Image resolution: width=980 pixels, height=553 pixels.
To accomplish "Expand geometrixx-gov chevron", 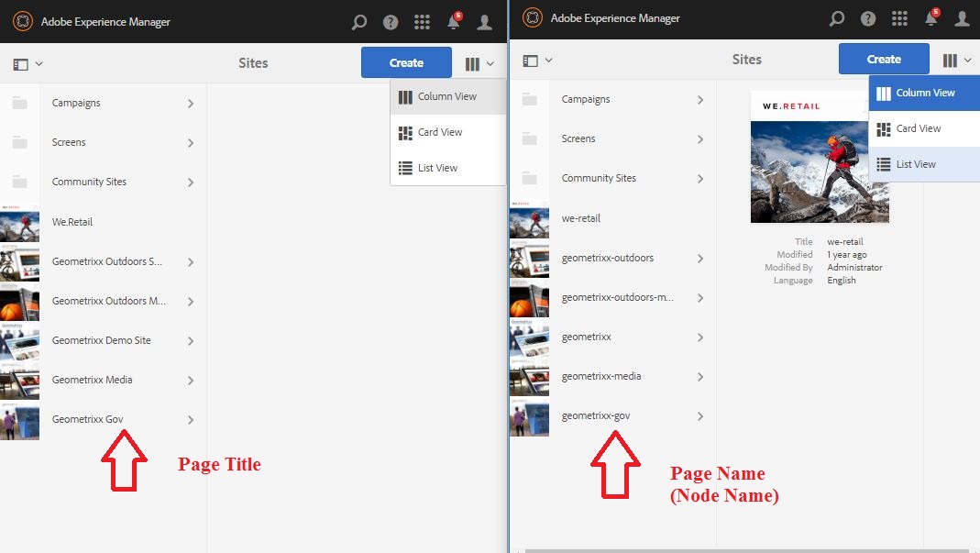I will point(700,415).
